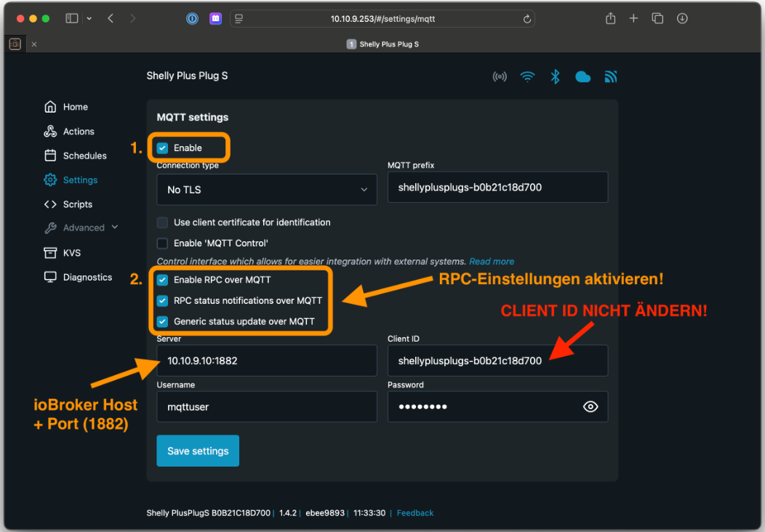Click the access point broadcast icon
The image size is (765, 532).
(500, 77)
